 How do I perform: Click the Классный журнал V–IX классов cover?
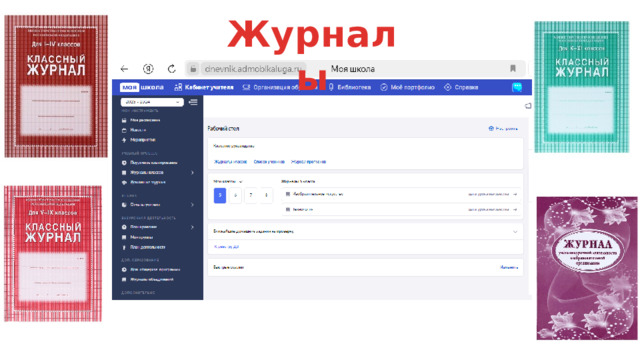[x=53, y=253]
